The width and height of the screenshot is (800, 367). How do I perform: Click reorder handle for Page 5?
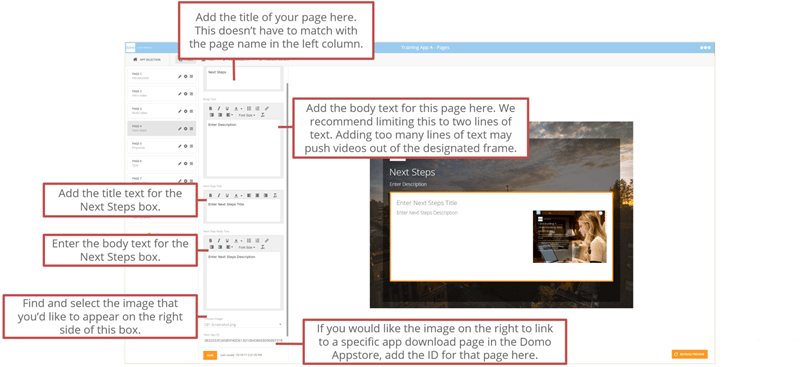(x=191, y=146)
